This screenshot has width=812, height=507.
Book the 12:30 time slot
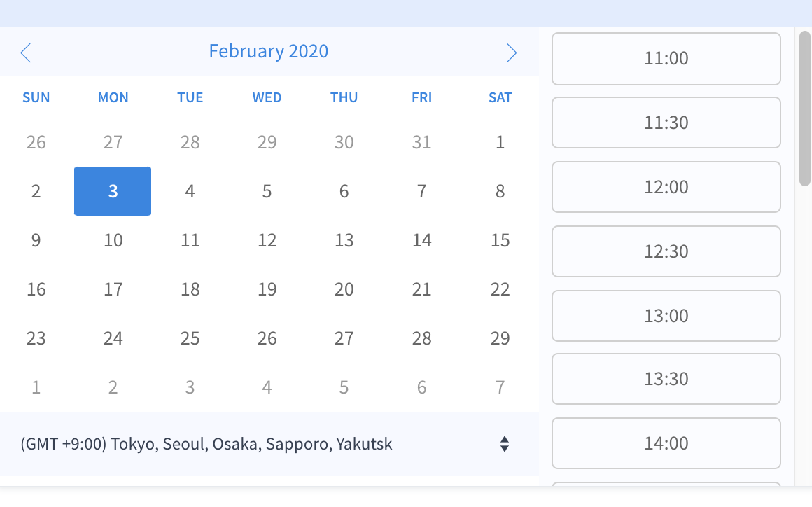pos(666,251)
